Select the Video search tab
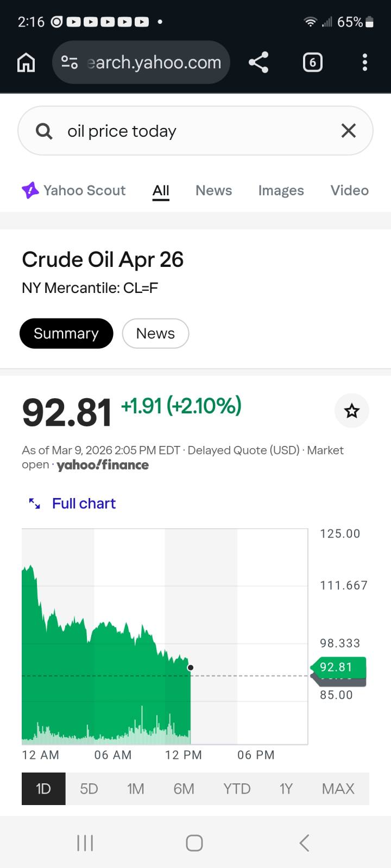 tap(349, 190)
